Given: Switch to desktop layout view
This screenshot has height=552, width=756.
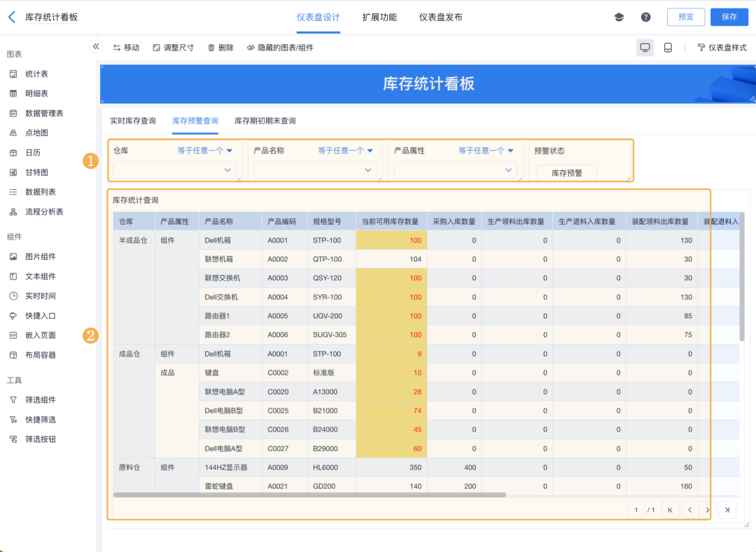Looking at the screenshot, I should [645, 48].
